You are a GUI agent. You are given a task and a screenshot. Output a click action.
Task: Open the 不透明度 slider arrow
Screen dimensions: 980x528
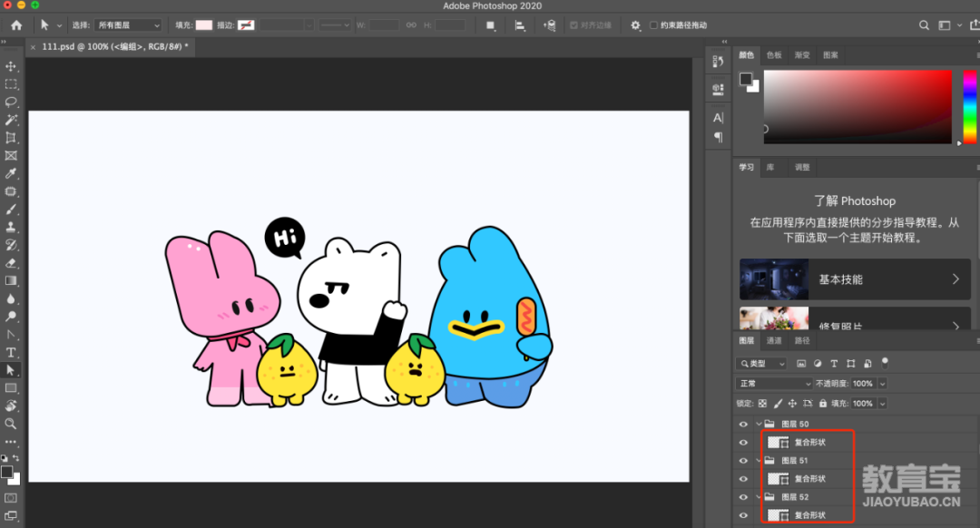click(x=883, y=384)
